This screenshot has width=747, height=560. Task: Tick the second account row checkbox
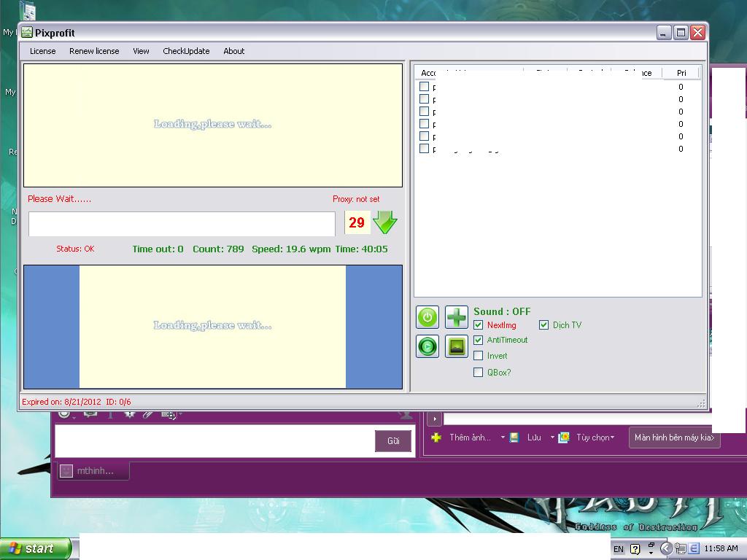[x=424, y=99]
